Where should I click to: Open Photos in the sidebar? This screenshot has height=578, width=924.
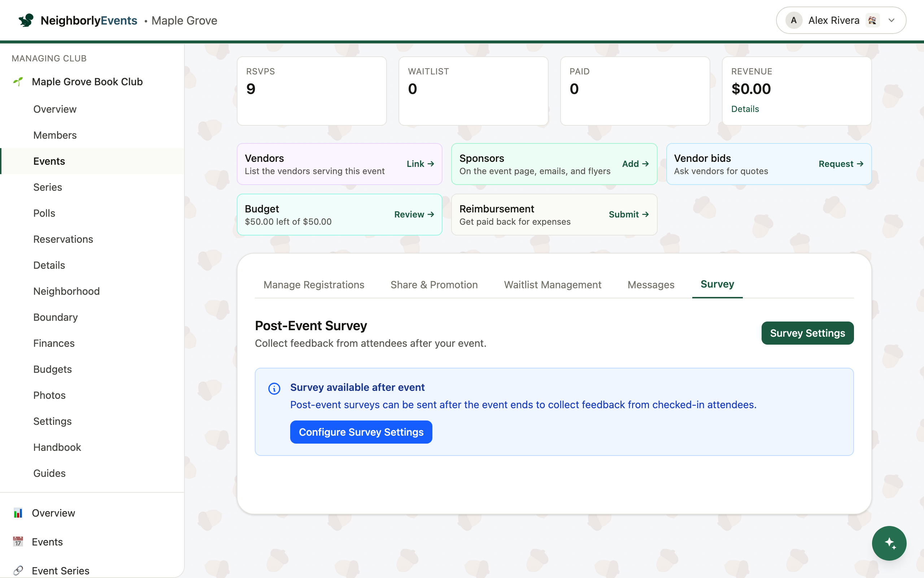(x=92, y=395)
